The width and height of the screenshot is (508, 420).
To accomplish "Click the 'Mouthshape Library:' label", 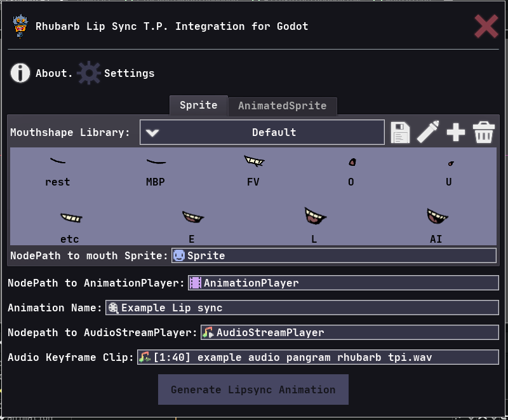I will pyautogui.click(x=70, y=132).
